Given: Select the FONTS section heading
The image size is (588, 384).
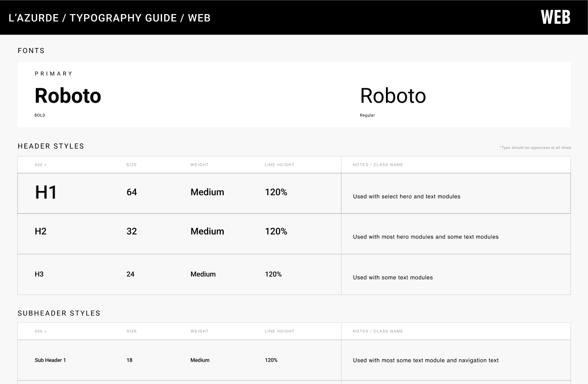Looking at the screenshot, I should (31, 51).
